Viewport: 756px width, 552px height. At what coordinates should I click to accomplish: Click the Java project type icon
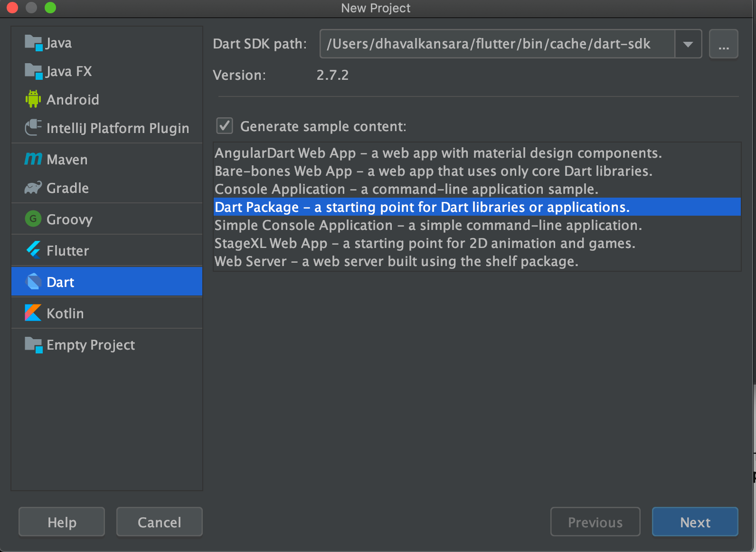pyautogui.click(x=34, y=43)
